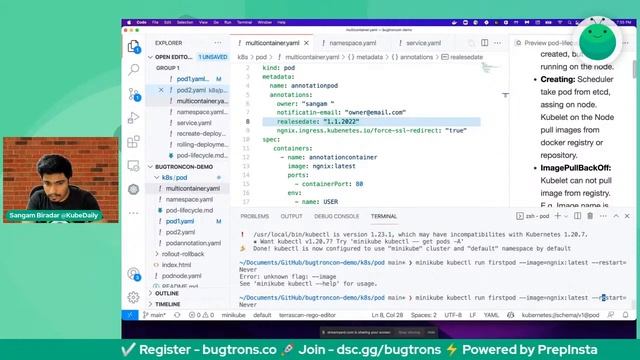Viewport: 640px width, 360px height.
Task: Open the Selection menu in the menu bar
Action: pyautogui.click(x=185, y=22)
